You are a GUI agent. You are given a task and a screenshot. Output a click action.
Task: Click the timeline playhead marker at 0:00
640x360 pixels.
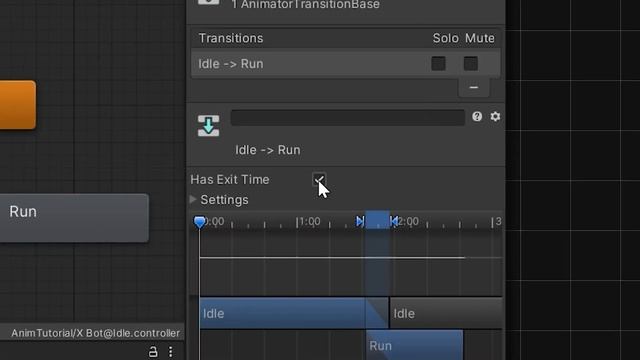pos(200,222)
